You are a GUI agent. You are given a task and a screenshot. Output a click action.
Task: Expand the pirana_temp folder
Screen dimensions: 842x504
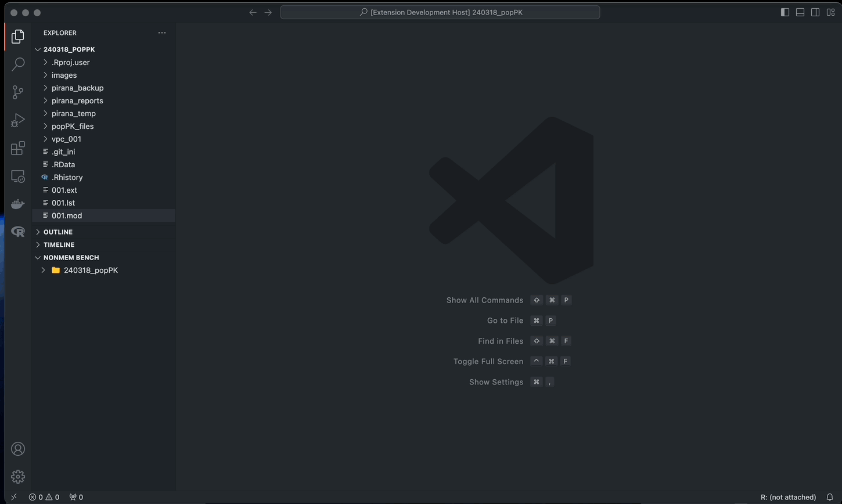tap(104, 113)
